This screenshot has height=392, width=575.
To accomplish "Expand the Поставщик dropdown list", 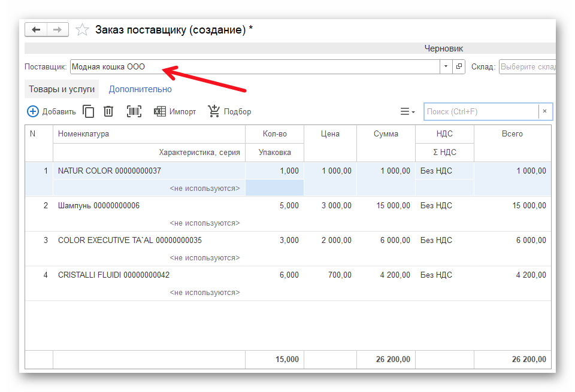I will pyautogui.click(x=446, y=66).
